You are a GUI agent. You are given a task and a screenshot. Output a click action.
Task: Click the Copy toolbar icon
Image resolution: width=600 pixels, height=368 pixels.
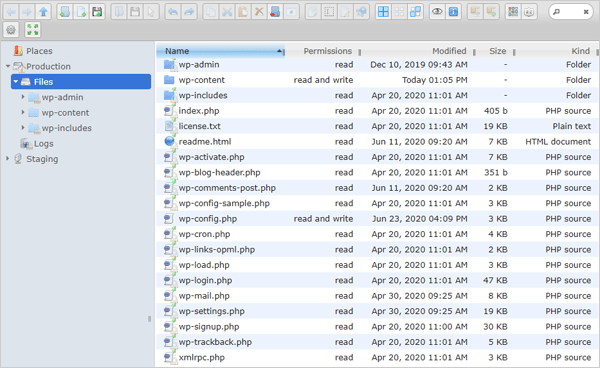[x=210, y=12]
